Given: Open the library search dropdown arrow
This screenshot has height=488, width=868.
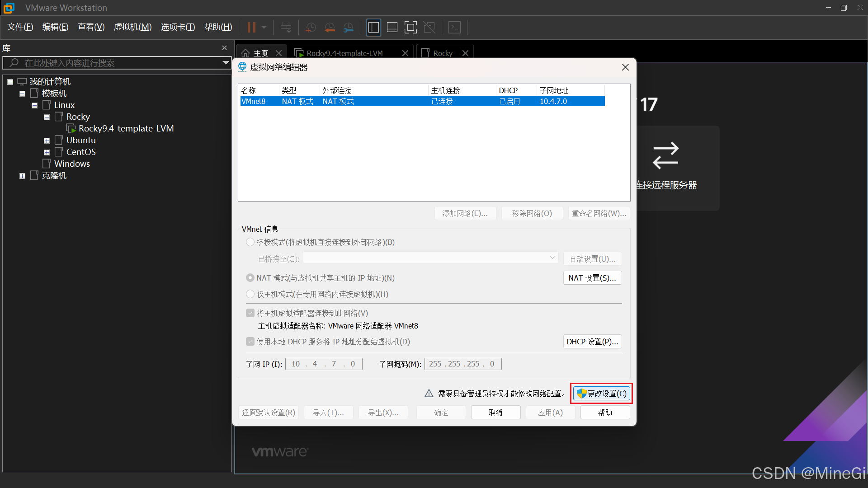Looking at the screenshot, I should (x=225, y=63).
